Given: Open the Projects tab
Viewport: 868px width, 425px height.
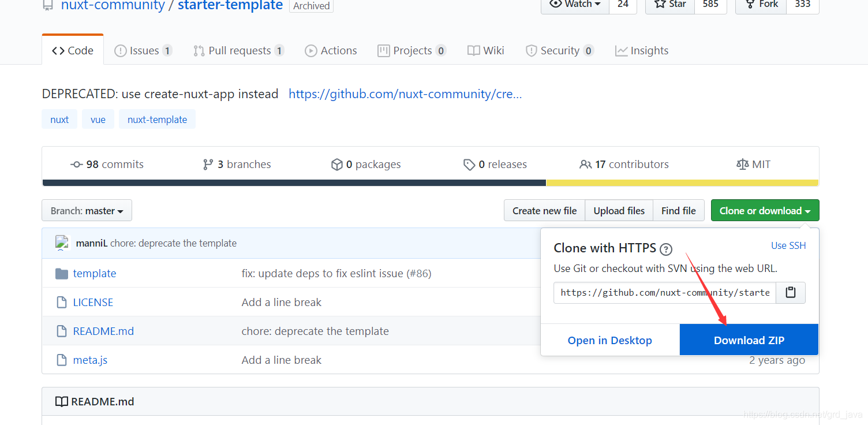Looking at the screenshot, I should 411,50.
